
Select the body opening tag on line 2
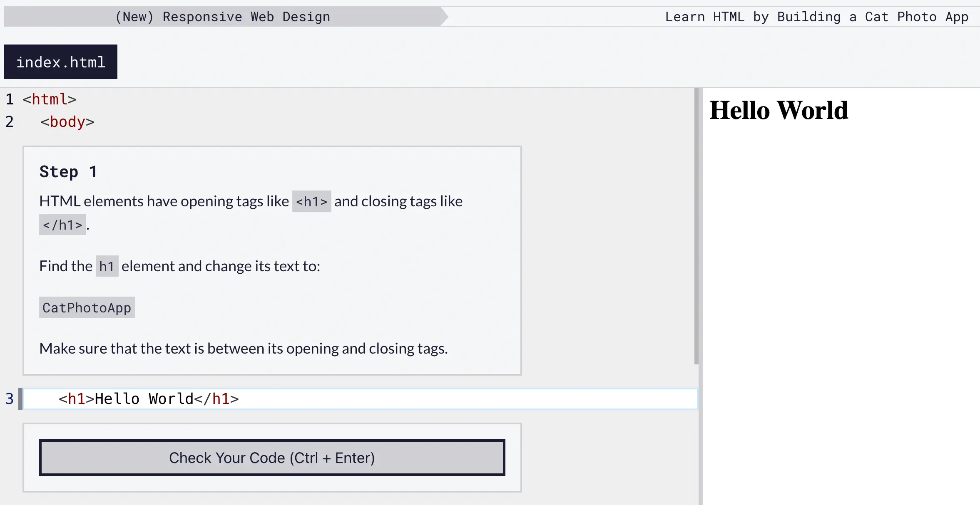point(67,121)
